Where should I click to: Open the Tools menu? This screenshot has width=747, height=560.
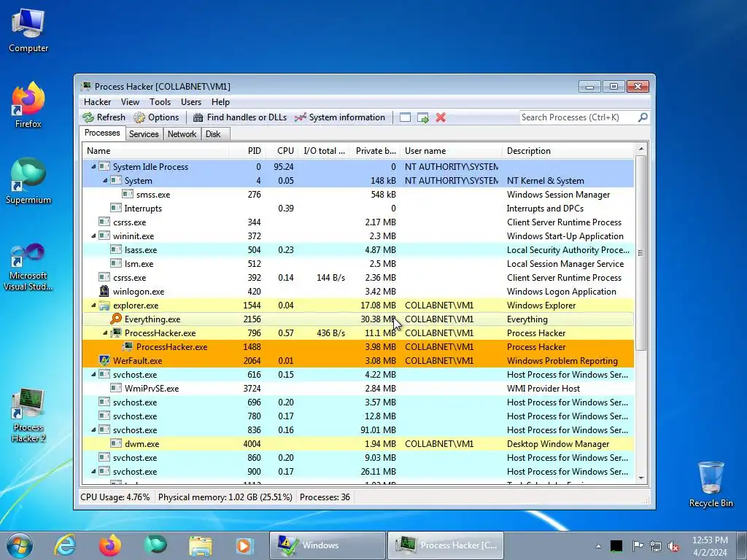[160, 102]
